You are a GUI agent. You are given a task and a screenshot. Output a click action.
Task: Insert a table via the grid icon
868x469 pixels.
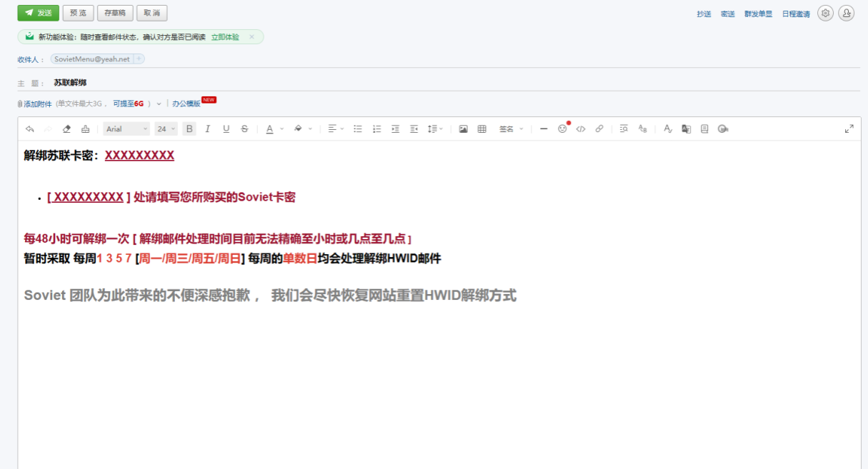click(482, 129)
